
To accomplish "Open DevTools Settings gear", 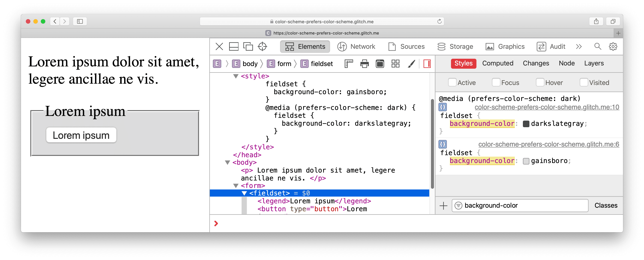I will tap(615, 47).
